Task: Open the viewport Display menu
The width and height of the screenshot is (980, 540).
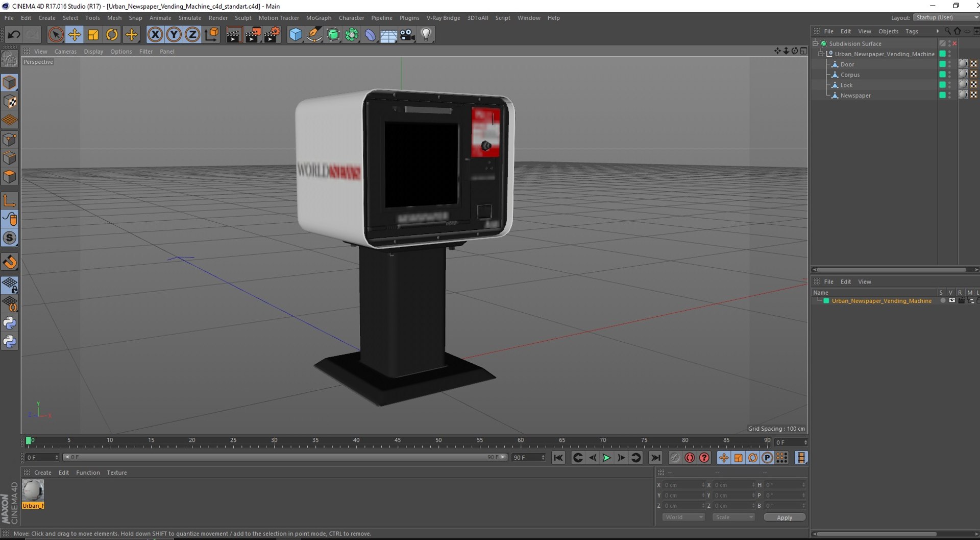Action: tap(93, 52)
